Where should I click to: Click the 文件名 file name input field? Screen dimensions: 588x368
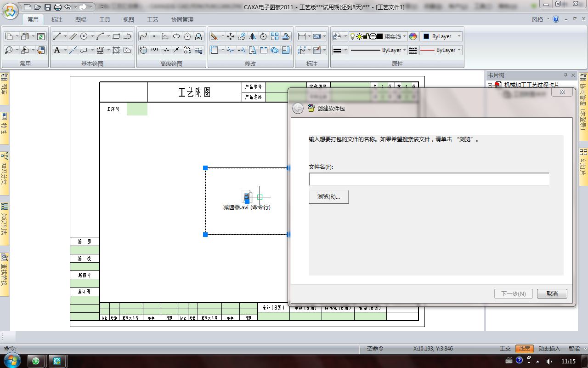pyautogui.click(x=429, y=179)
